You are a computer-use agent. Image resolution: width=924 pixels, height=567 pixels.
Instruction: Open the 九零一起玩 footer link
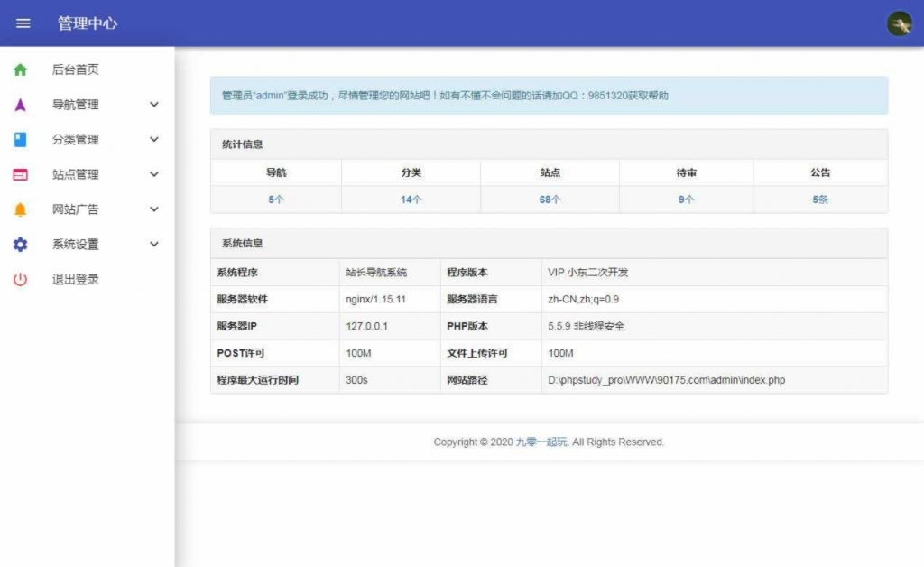pos(541,442)
